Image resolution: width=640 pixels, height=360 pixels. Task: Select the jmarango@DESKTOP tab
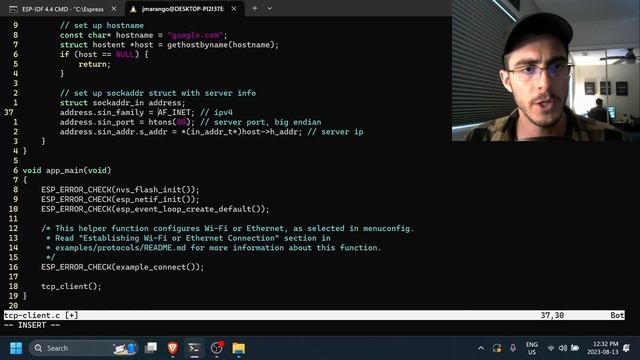click(x=183, y=9)
